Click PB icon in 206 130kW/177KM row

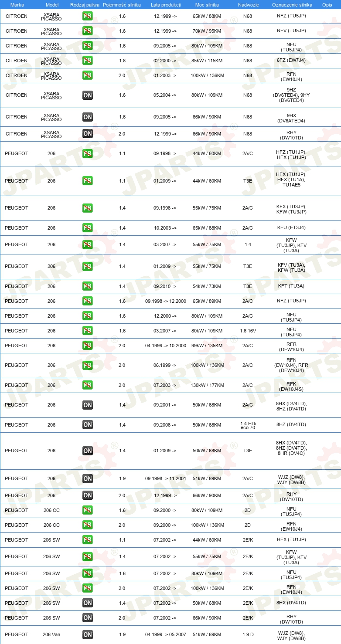[x=88, y=385]
